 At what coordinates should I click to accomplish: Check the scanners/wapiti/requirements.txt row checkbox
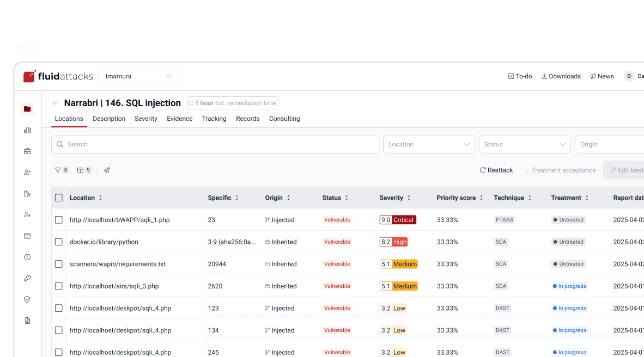pyautogui.click(x=59, y=264)
